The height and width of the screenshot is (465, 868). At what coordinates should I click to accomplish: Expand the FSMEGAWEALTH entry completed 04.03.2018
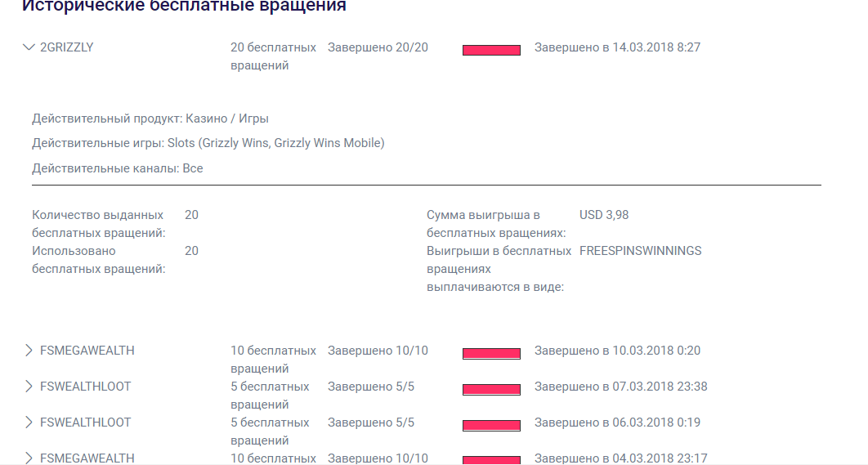[x=29, y=458]
